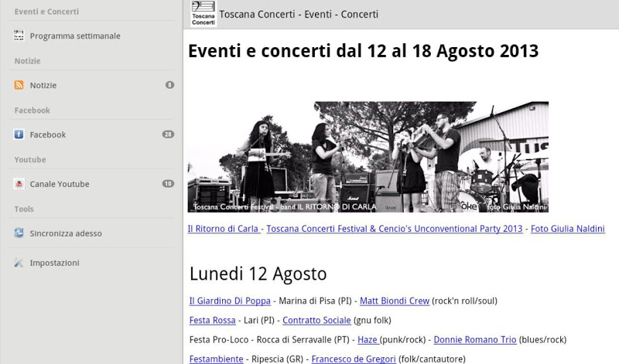
Task: Click the Lunedi 12 Agosto heading
Action: point(258,274)
